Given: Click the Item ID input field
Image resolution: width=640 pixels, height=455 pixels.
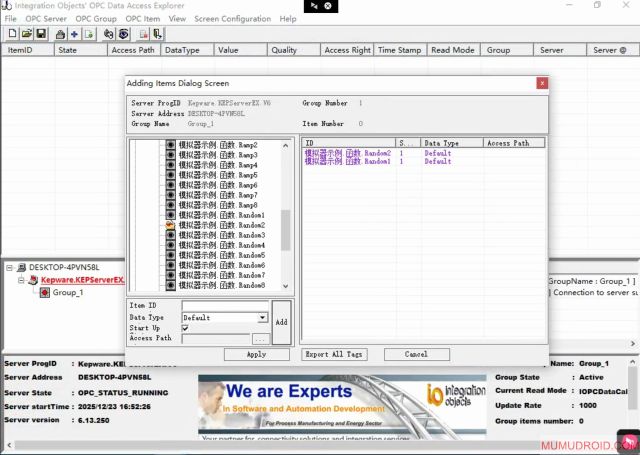Looking at the screenshot, I should click(225, 306).
